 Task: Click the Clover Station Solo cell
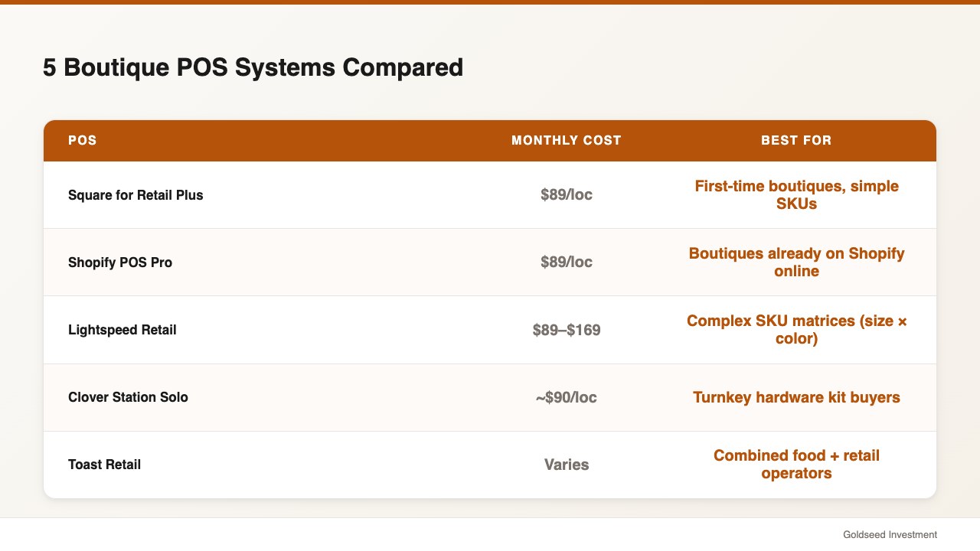[x=128, y=397]
